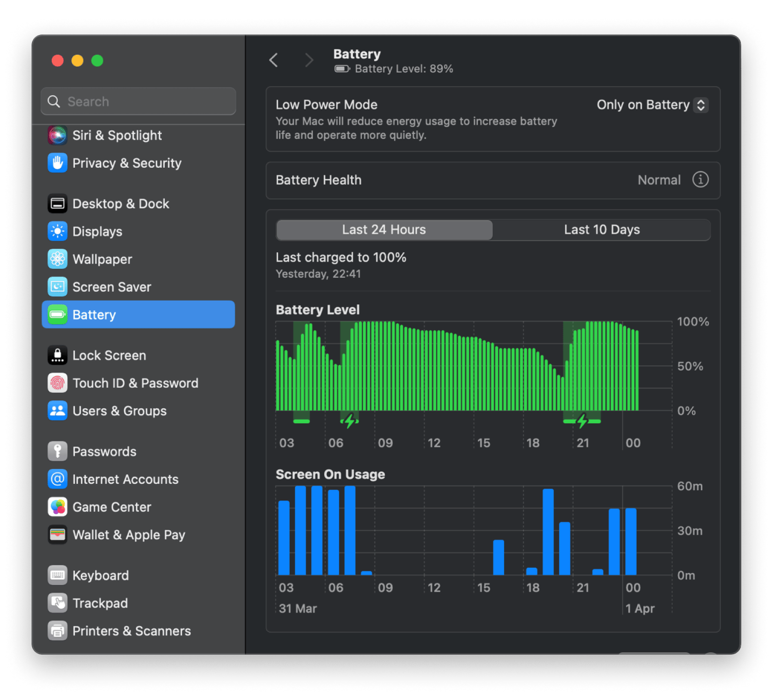This screenshot has width=770, height=700.
Task: Click the Privacy & Security hand icon
Action: 57,163
